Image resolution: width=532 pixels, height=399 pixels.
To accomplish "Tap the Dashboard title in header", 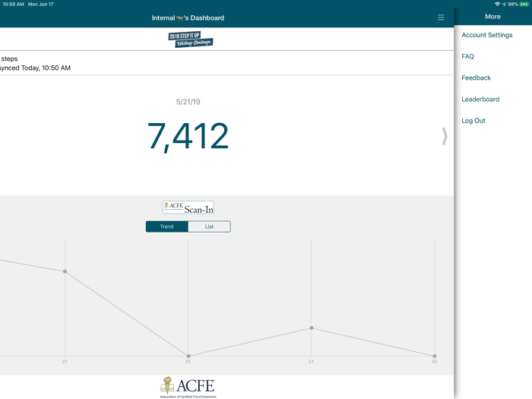I will click(x=188, y=18).
